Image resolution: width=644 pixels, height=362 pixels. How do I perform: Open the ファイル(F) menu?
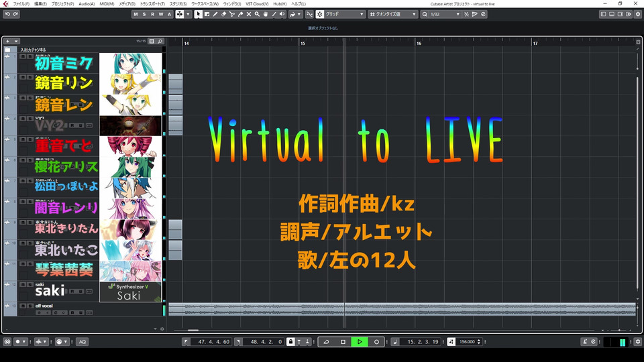pos(21,4)
